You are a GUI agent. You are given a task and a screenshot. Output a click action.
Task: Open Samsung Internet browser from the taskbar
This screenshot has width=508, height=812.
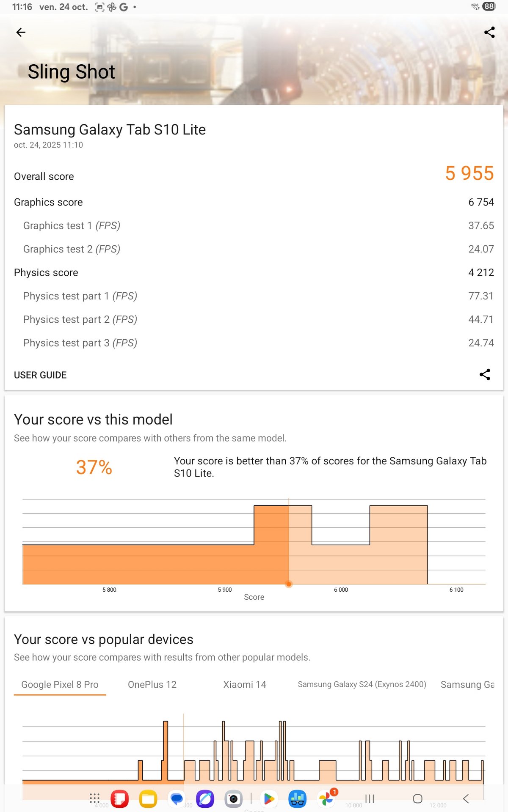point(205,798)
